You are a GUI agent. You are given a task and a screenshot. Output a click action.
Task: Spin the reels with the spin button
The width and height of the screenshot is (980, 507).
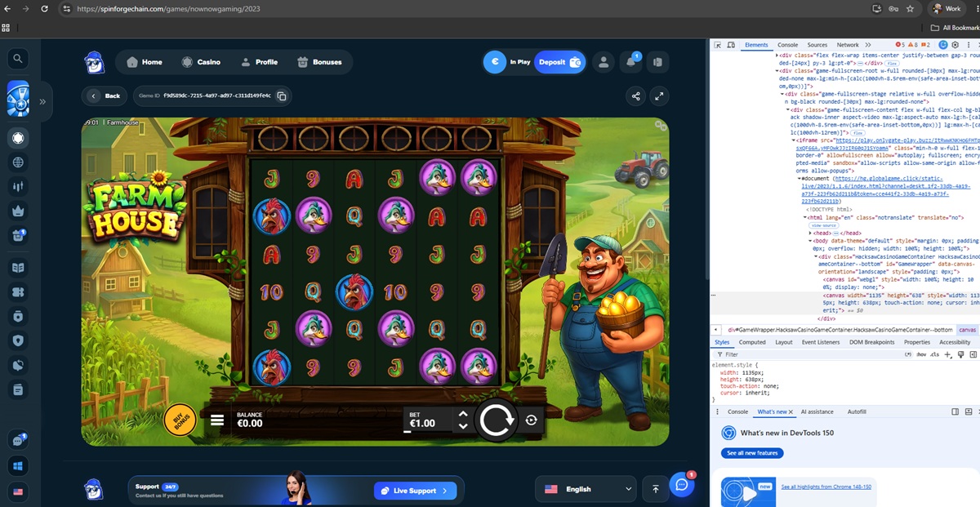coord(497,420)
